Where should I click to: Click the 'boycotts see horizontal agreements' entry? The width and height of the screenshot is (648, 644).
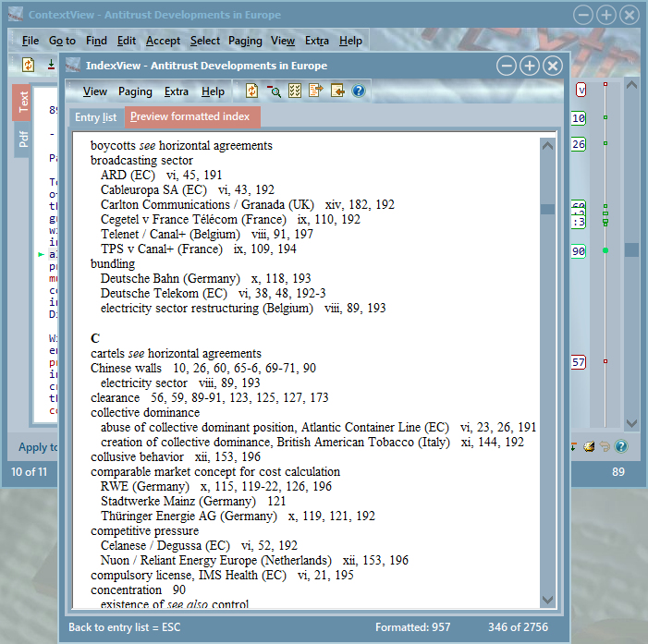181,145
